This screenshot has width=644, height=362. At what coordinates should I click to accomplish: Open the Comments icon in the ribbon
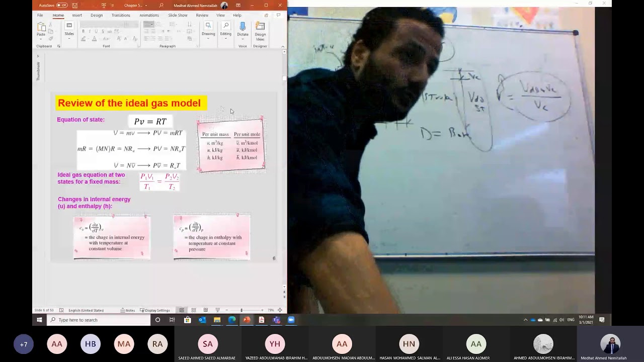(278, 15)
